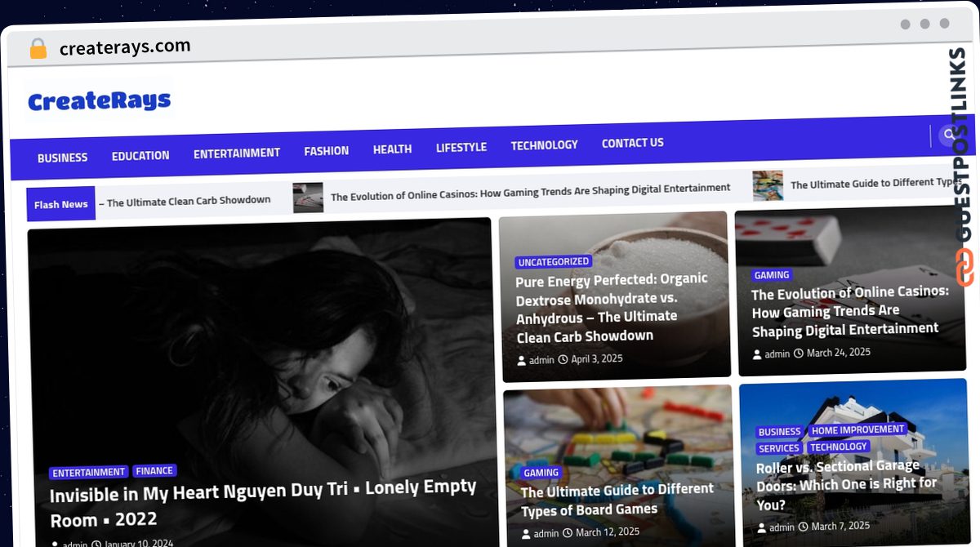
Task: Click the search icon in navigation bar
Action: pos(948,135)
